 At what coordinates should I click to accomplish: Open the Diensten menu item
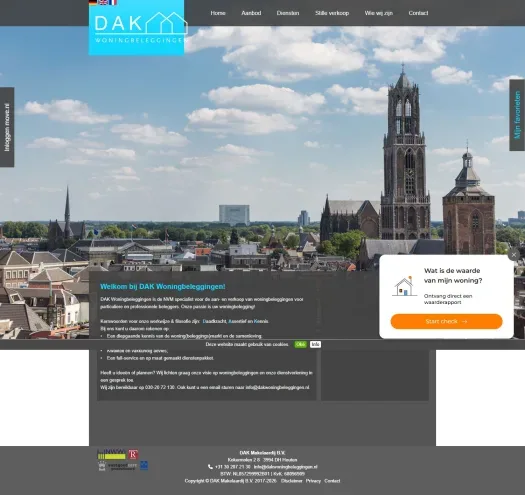(288, 13)
